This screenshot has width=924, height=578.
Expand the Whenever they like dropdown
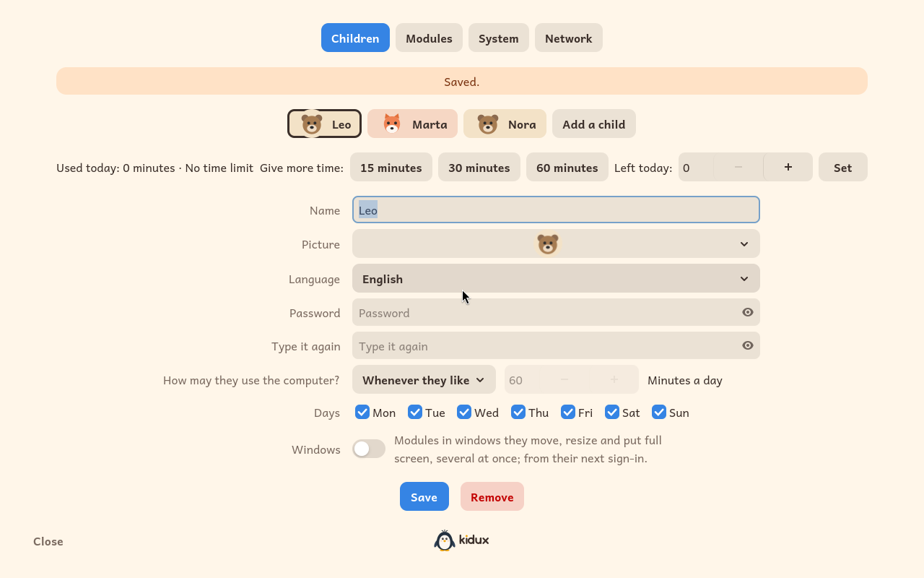click(424, 379)
